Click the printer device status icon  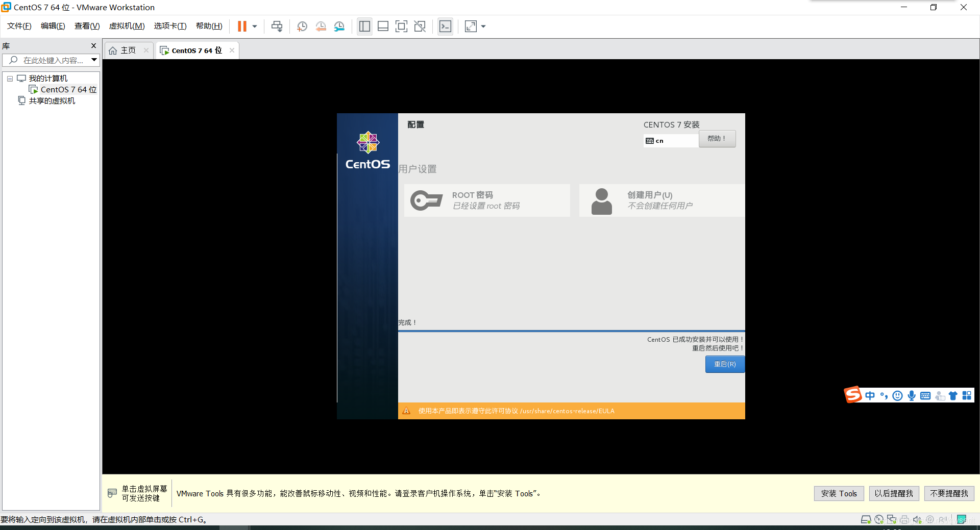pyautogui.click(x=904, y=520)
